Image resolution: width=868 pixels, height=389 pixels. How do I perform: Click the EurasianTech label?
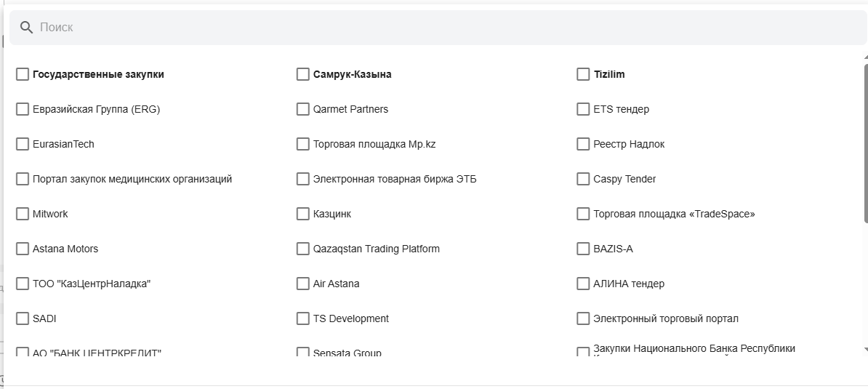point(63,144)
